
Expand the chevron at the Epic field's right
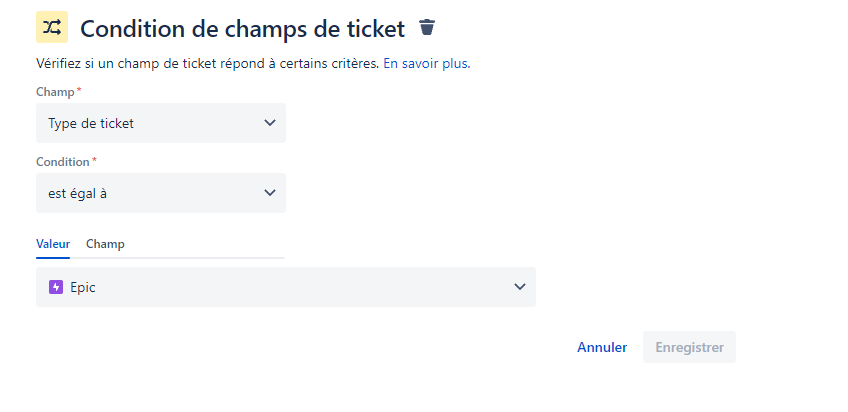519,287
